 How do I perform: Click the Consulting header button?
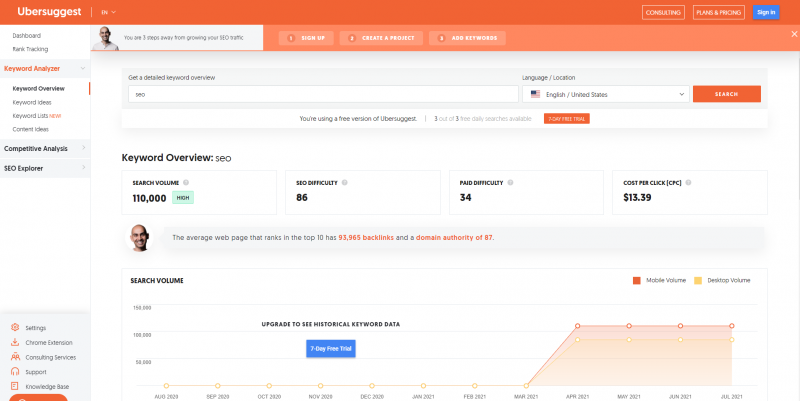point(663,12)
